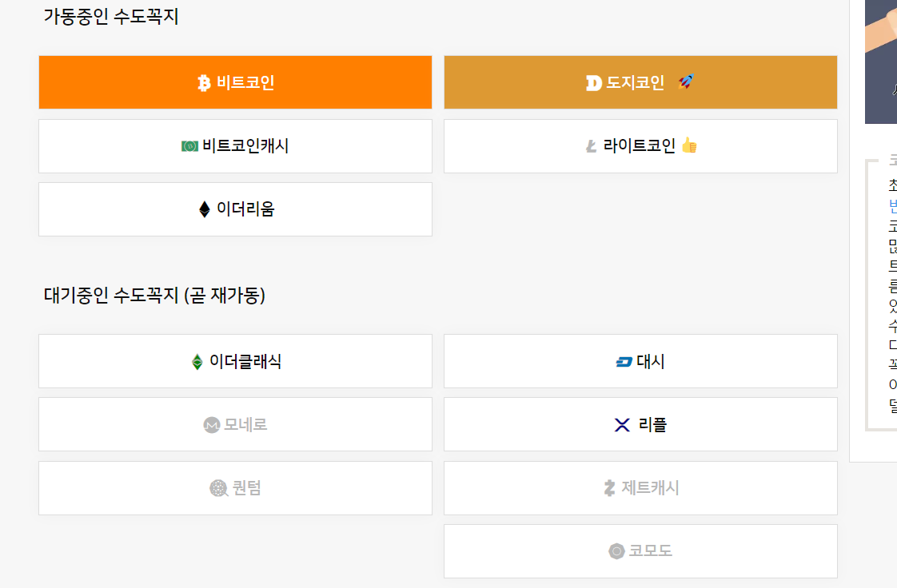Click the Dash logo icon

(x=624, y=362)
